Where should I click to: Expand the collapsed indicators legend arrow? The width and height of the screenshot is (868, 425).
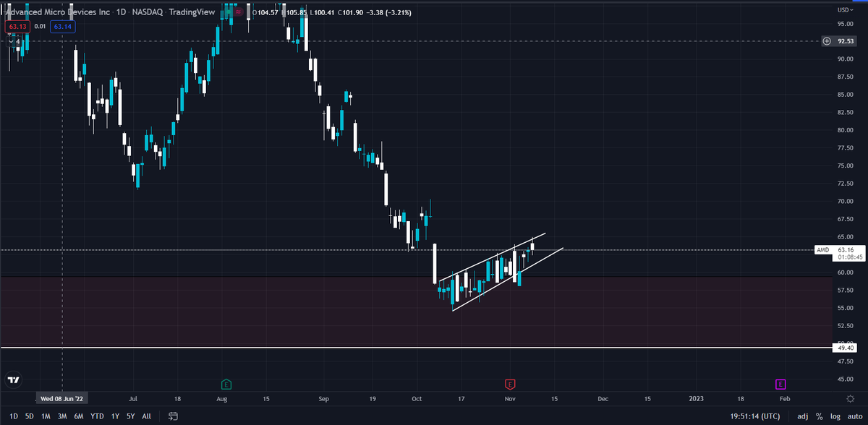click(x=9, y=42)
